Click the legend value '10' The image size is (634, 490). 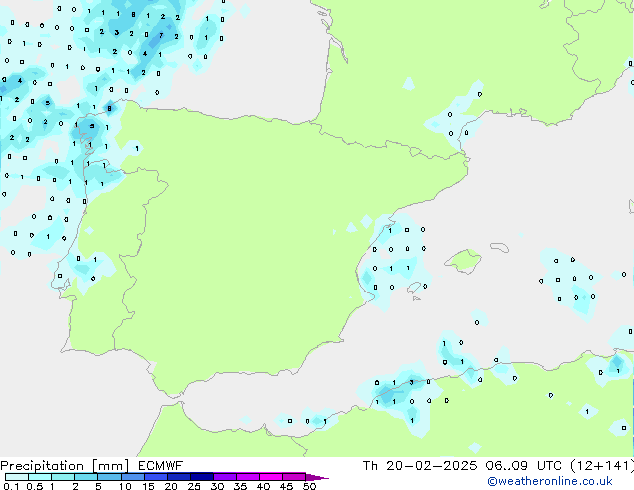pos(125,486)
